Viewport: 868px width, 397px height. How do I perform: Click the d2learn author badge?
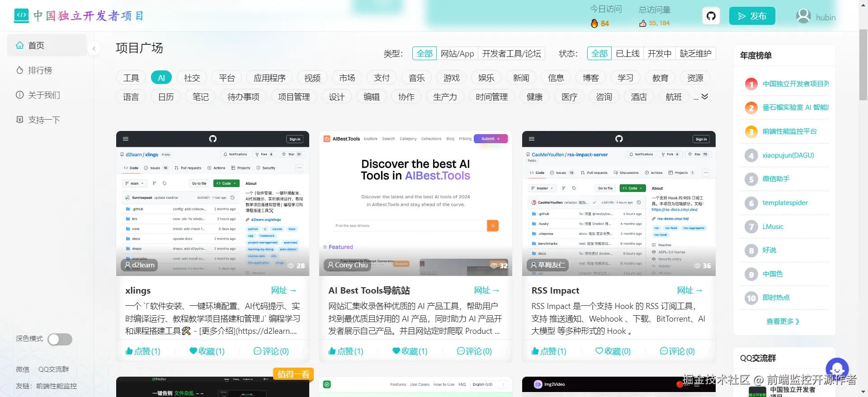[140, 265]
